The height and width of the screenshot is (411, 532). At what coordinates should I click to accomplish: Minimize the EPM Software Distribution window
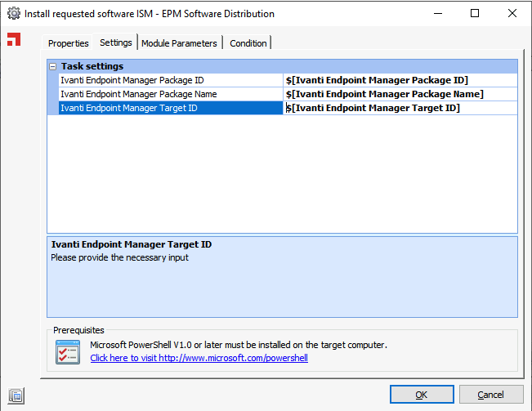(x=438, y=14)
